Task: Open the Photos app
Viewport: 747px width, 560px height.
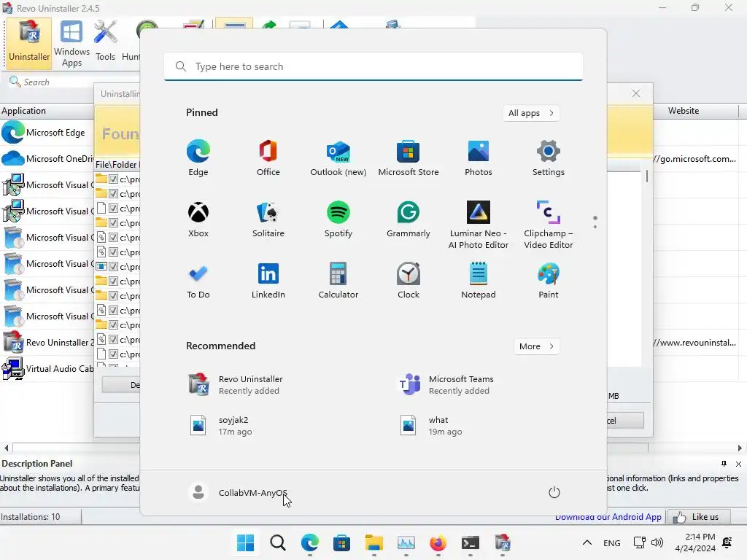Action: point(479,158)
